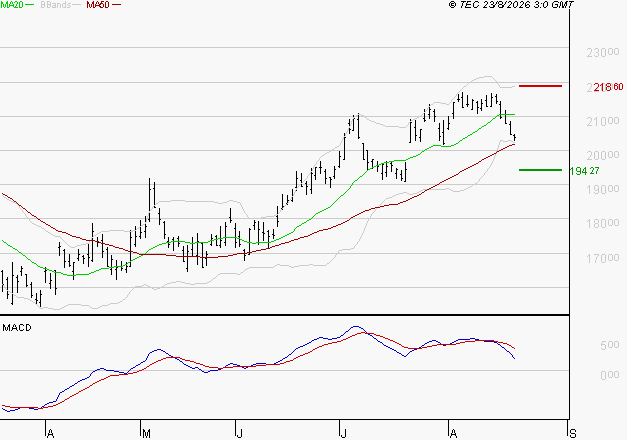Click the second J month marker (July)
The image size is (627, 440).
(x=343, y=434)
